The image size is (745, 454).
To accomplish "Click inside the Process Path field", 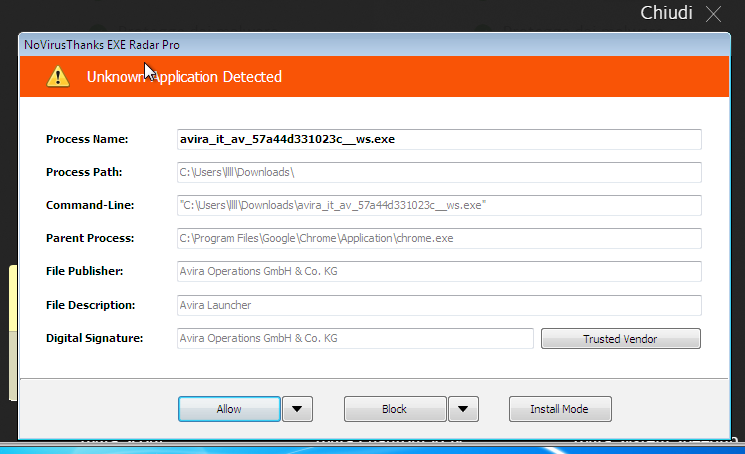I will coord(439,172).
